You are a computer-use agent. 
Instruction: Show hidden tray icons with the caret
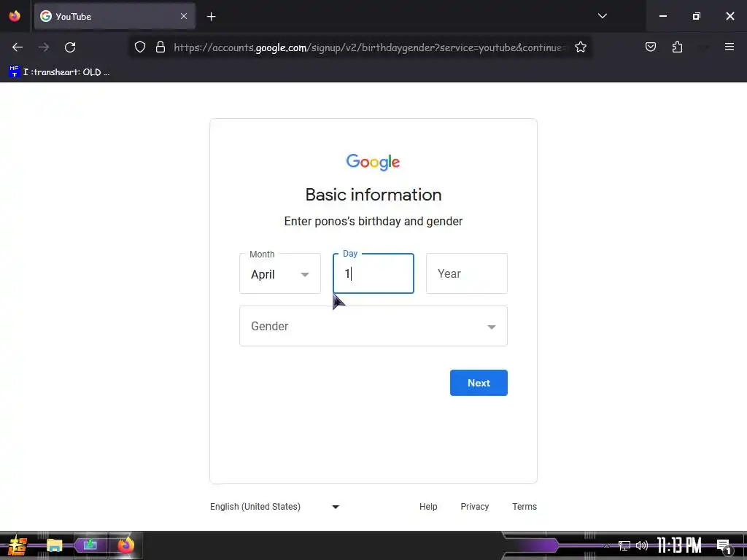606,545
